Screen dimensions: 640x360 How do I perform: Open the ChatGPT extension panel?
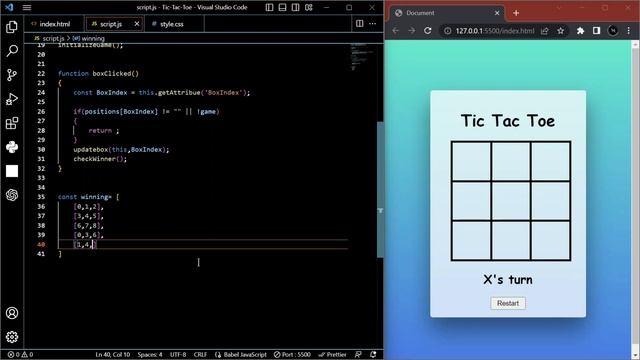click(x=12, y=195)
